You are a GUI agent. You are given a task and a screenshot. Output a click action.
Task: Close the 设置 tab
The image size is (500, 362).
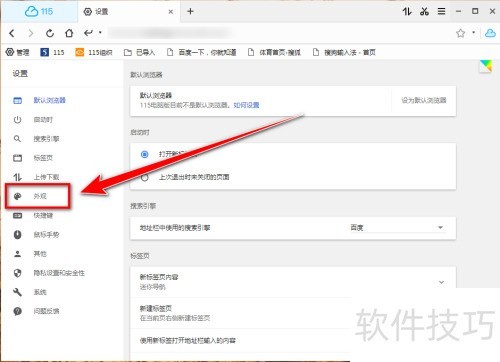(x=171, y=12)
